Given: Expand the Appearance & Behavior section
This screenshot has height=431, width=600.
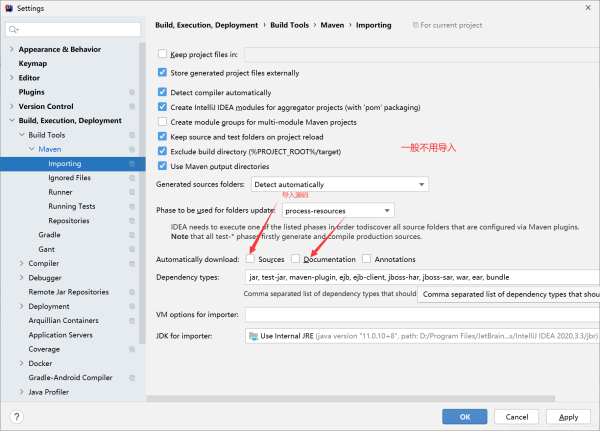Looking at the screenshot, I should pos(10,49).
